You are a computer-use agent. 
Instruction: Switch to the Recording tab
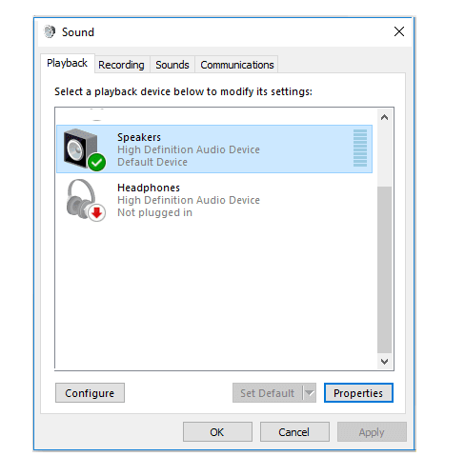(x=121, y=65)
